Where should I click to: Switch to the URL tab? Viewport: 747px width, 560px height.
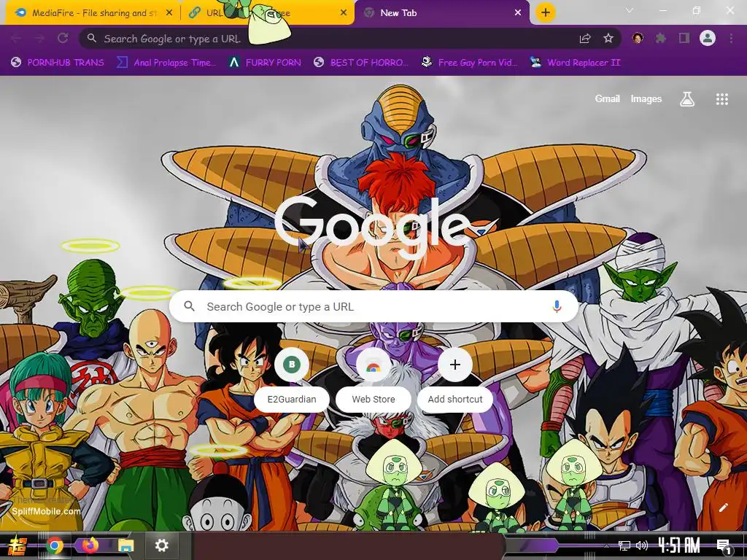268,13
